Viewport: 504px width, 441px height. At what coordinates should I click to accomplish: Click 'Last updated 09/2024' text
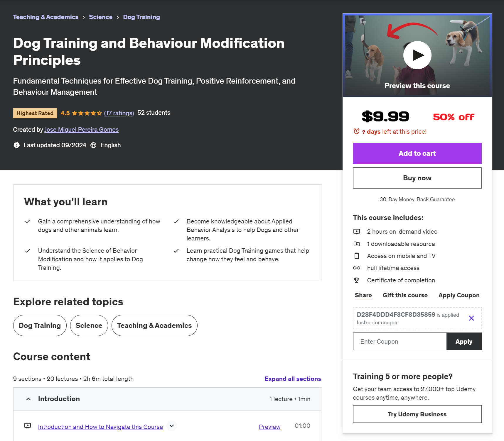pyautogui.click(x=55, y=145)
